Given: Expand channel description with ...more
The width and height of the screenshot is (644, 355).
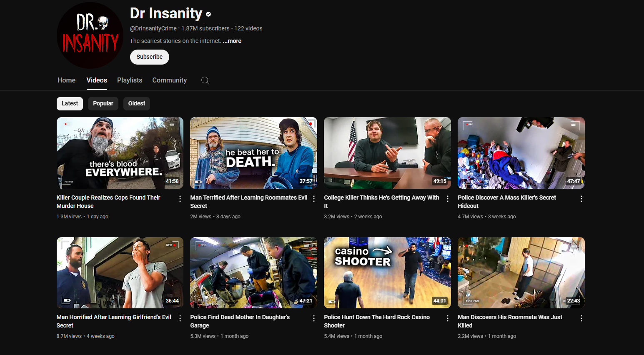Looking at the screenshot, I should (232, 41).
